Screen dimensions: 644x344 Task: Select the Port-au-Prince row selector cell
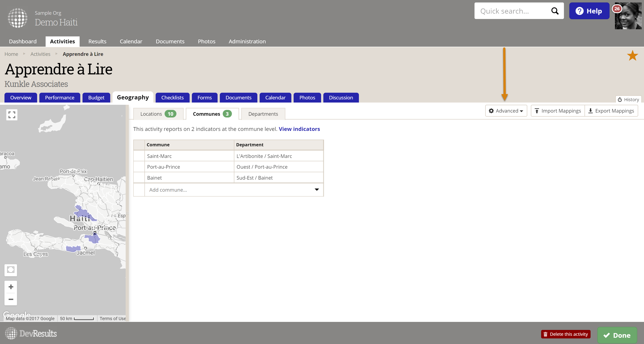[x=139, y=167]
